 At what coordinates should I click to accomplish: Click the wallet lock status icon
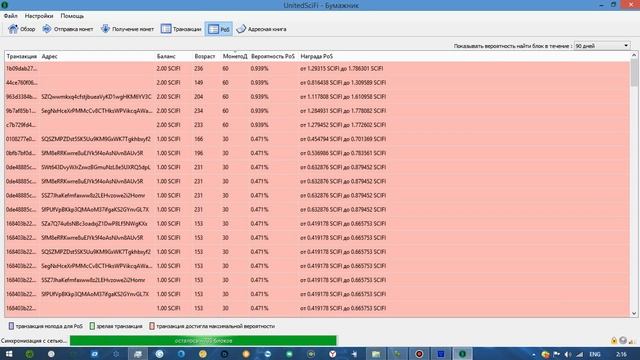click(x=614, y=340)
